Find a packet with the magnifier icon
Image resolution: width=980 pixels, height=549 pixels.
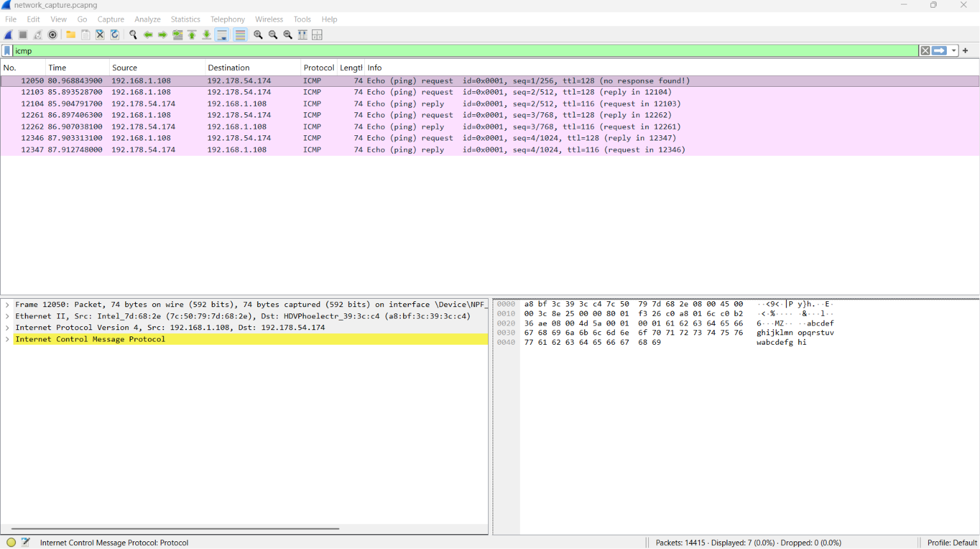[x=133, y=34]
